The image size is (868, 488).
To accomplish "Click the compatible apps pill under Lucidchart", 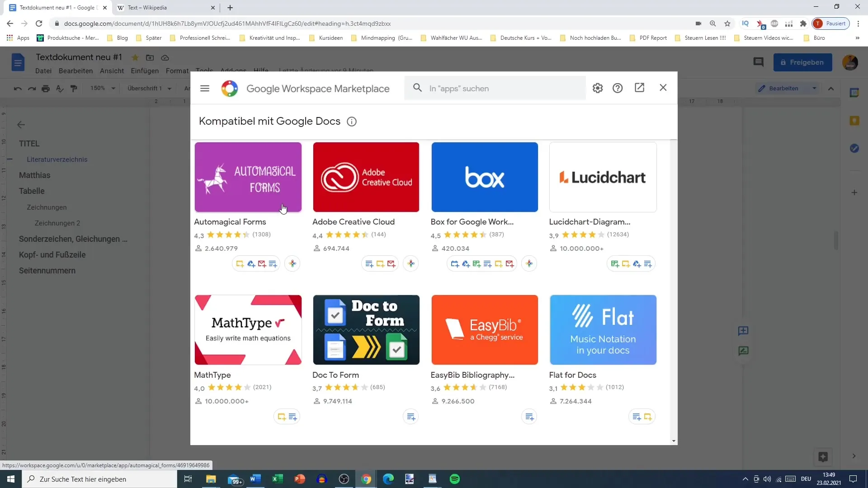I will tap(631, 263).
